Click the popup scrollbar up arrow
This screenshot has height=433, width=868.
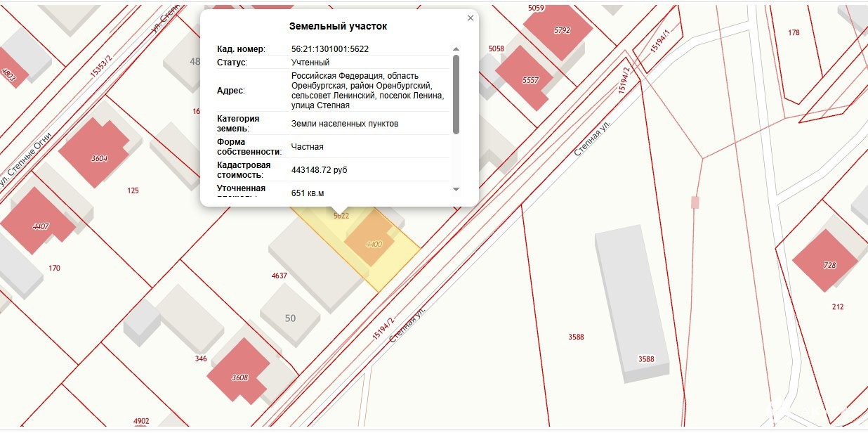pos(456,49)
